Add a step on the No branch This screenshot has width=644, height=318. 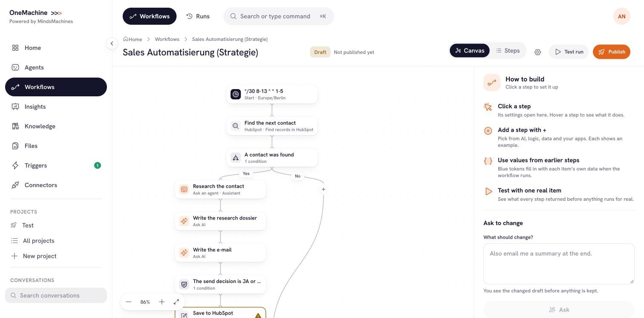click(323, 189)
